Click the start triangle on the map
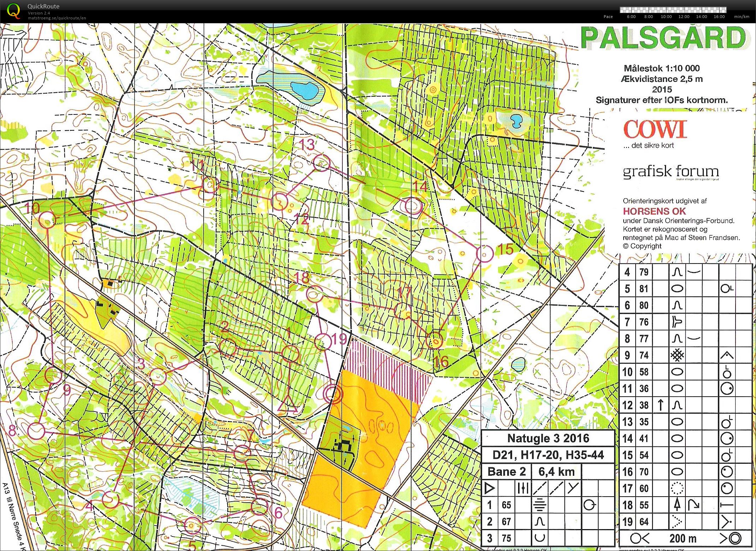 (287, 404)
